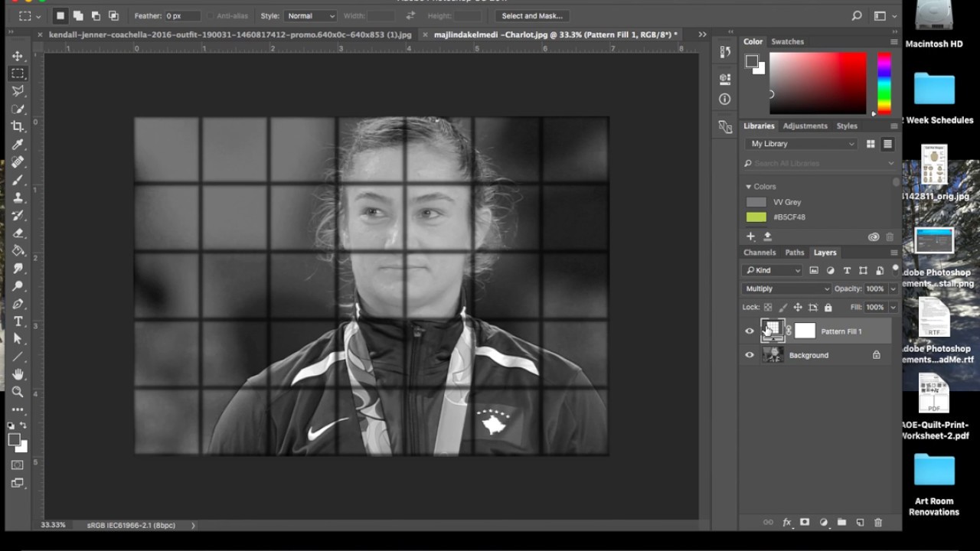Collapse the Colors section in Libraries

(749, 187)
